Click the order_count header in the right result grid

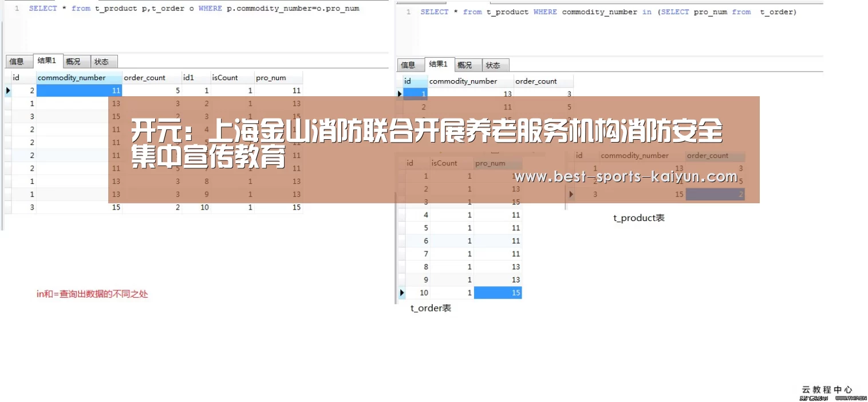point(543,81)
